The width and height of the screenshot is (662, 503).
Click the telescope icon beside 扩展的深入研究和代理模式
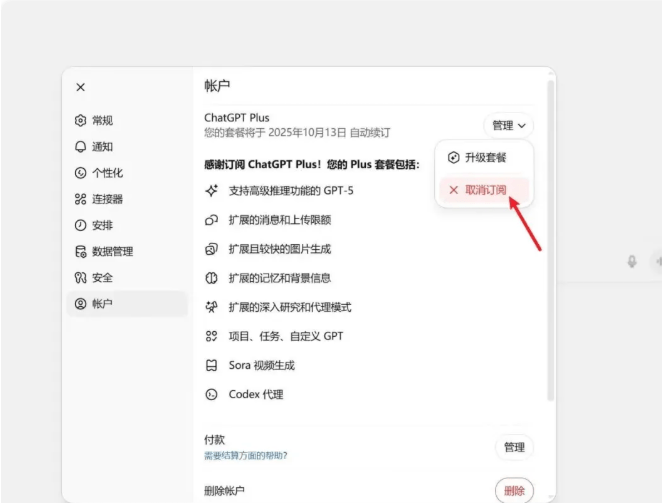point(211,307)
